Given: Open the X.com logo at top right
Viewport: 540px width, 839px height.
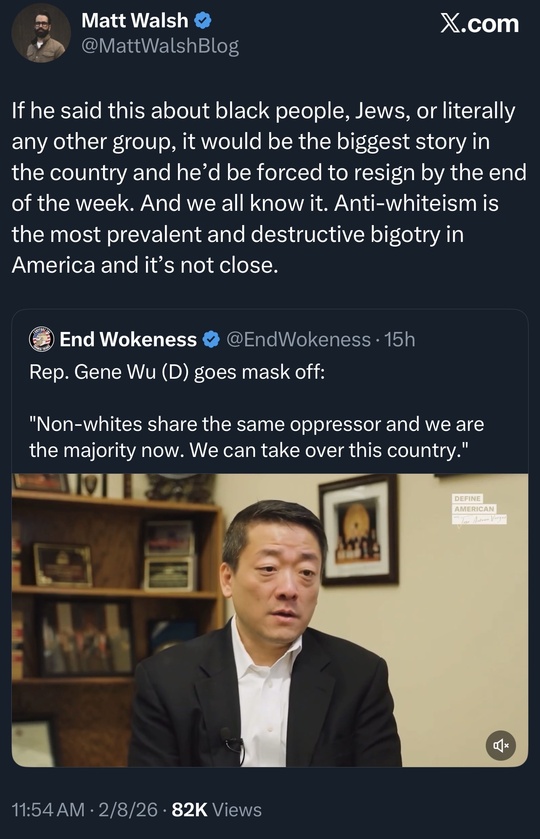Looking at the screenshot, I should click(x=480, y=24).
